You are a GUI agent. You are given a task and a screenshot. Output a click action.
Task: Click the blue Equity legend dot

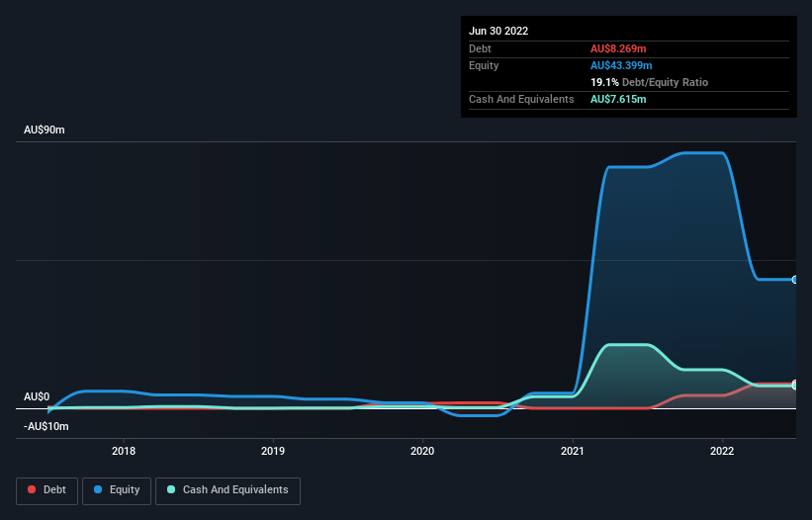click(98, 489)
